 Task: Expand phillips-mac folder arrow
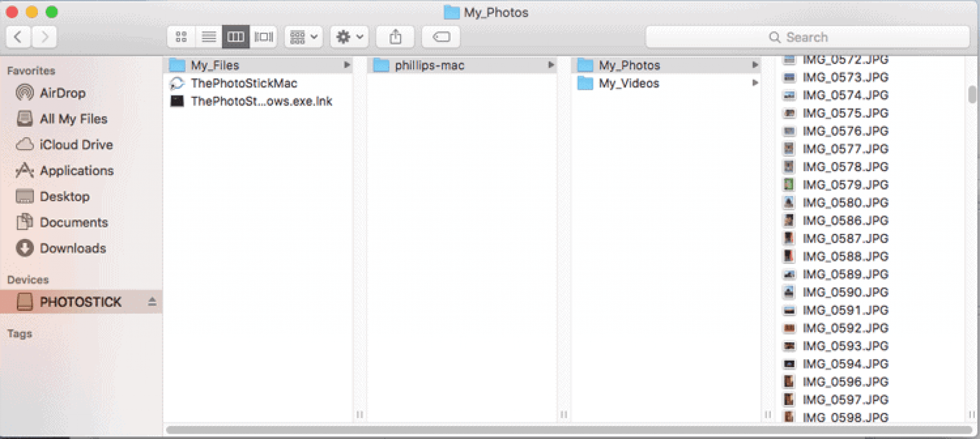pyautogui.click(x=551, y=65)
